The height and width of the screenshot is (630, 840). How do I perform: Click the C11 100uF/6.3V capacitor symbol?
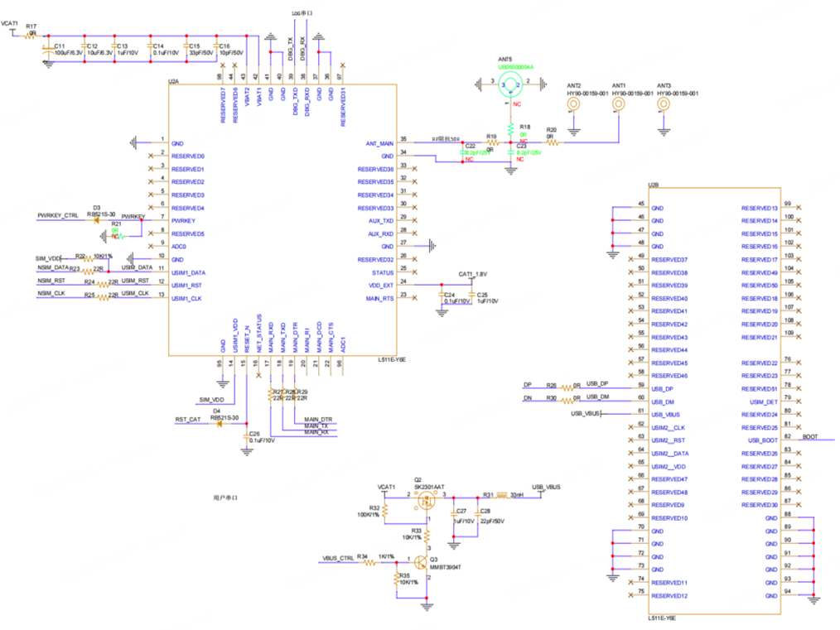[x=48, y=49]
